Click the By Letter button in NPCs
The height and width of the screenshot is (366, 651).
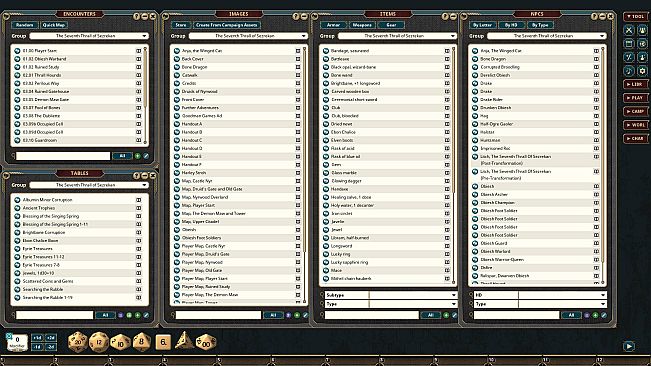pos(482,25)
